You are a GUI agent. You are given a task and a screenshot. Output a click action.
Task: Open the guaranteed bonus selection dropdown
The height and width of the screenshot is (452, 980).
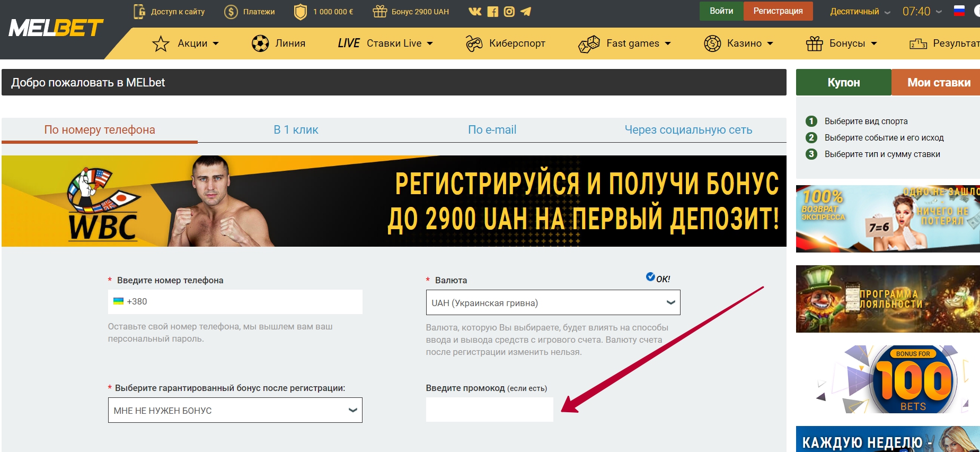235,410
